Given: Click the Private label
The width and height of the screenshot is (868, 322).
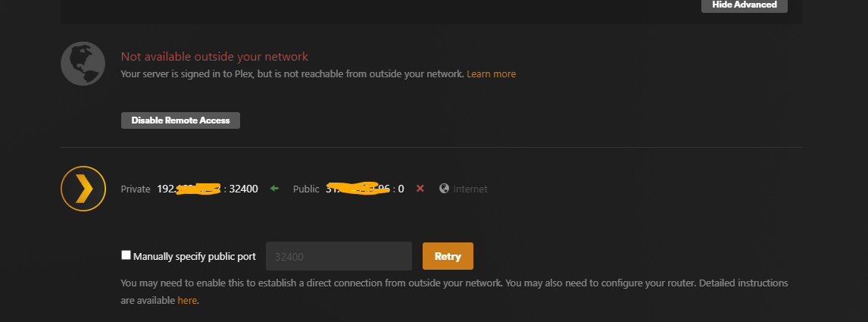Looking at the screenshot, I should (136, 189).
